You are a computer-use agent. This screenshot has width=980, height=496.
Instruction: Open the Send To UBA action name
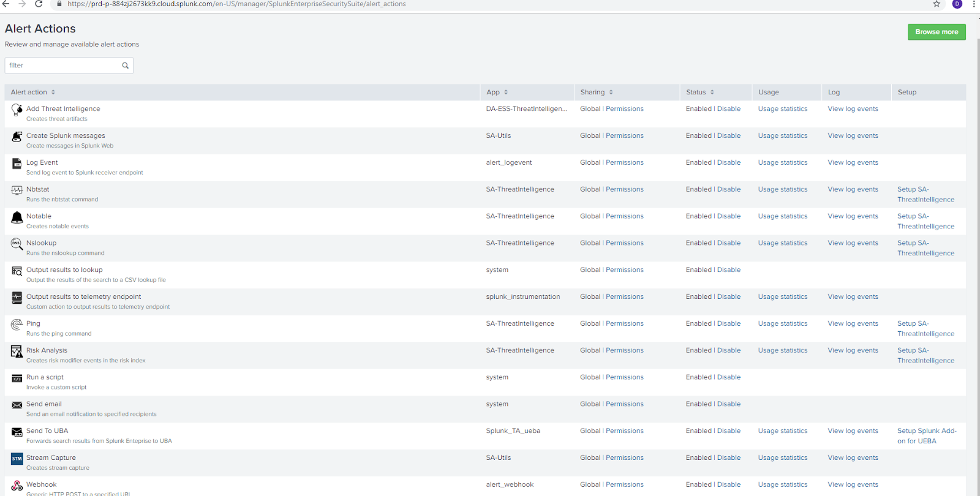pyautogui.click(x=47, y=431)
